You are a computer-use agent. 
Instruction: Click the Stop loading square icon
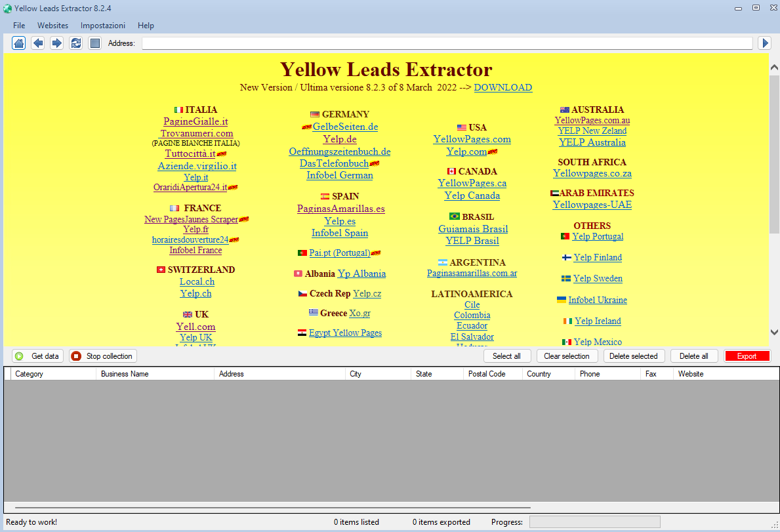point(94,42)
